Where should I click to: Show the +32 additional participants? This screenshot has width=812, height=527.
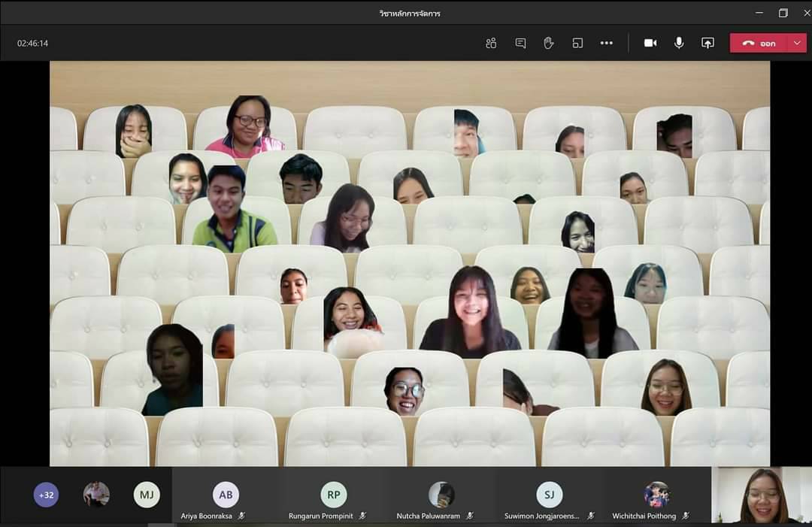coord(46,495)
